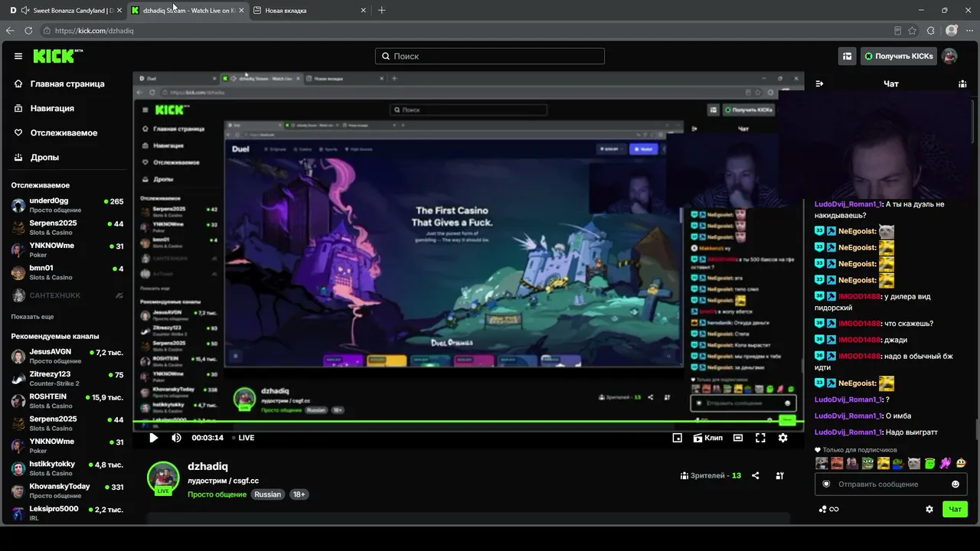Open Leksipro5000 recommended channel
The image size is (980, 551).
tap(67, 513)
